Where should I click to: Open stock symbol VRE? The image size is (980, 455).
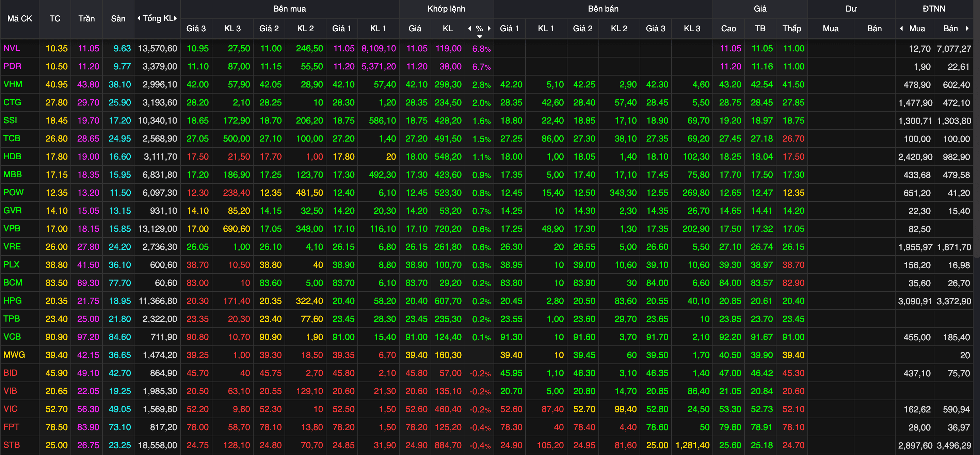[x=12, y=246]
